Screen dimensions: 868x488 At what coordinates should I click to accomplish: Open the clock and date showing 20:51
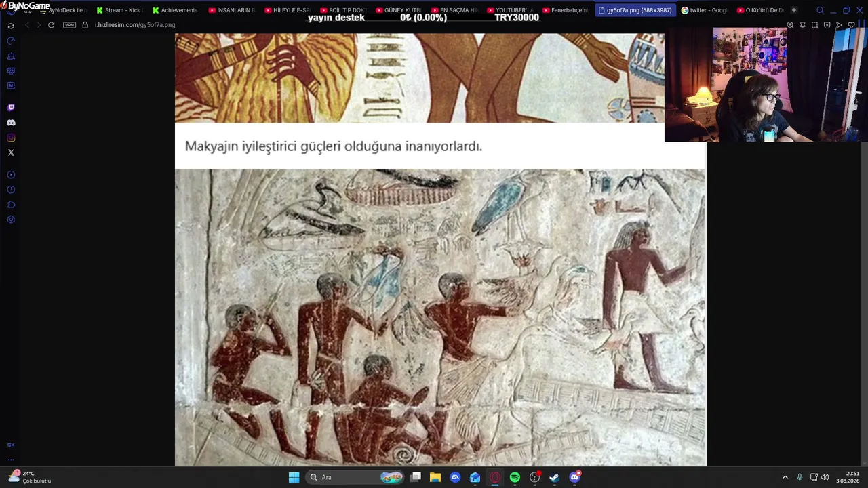[x=848, y=477]
